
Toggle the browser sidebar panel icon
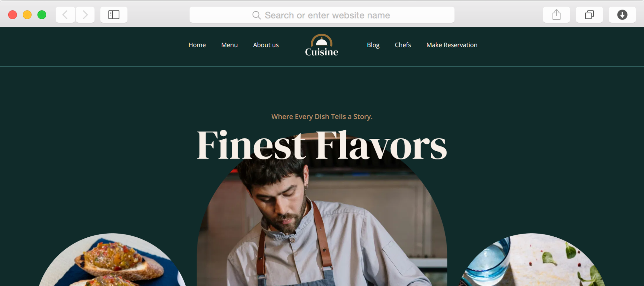[x=114, y=15]
